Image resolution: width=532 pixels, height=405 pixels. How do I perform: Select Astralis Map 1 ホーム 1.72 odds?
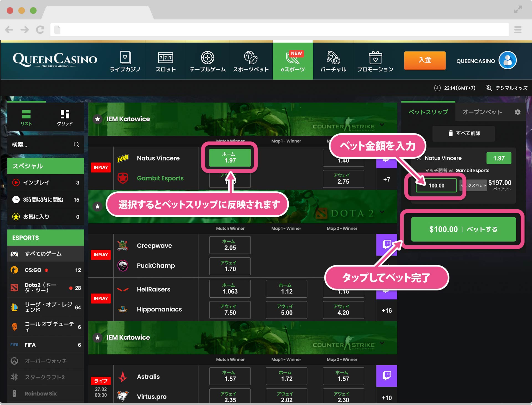pos(287,376)
